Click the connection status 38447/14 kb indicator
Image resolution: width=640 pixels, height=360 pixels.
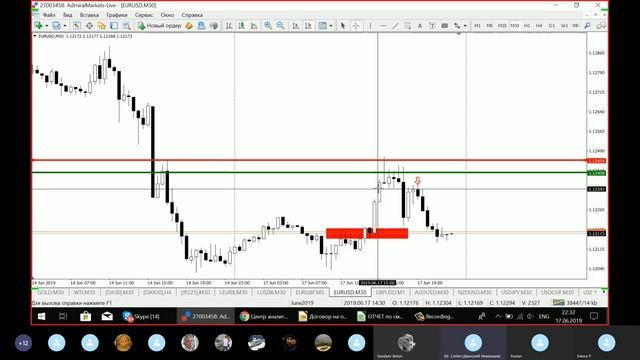[575, 303]
